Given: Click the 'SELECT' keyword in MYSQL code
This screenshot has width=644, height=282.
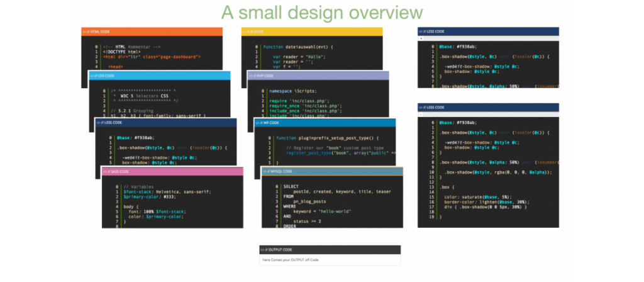Looking at the screenshot, I should 291,186.
